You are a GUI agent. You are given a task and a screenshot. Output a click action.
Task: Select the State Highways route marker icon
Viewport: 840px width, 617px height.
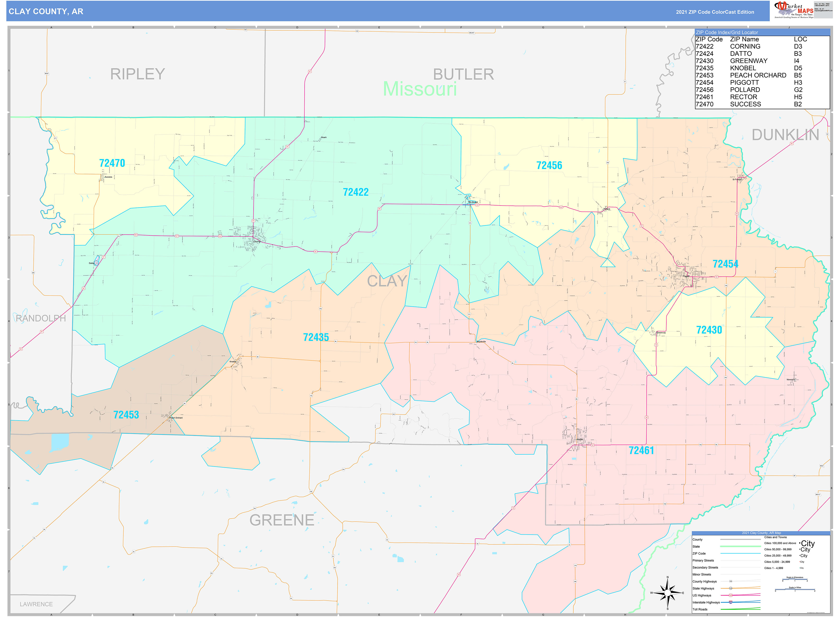(x=731, y=588)
